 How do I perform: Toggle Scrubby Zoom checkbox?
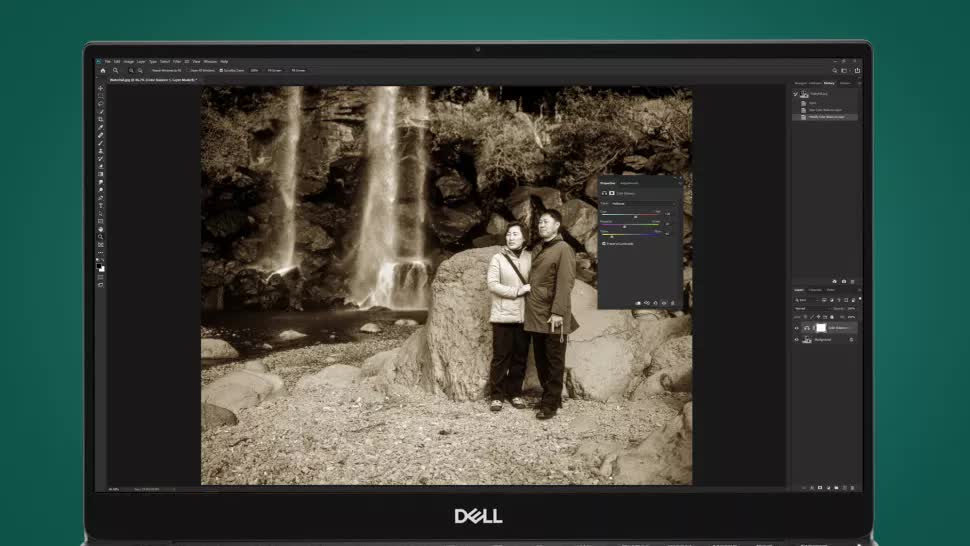coord(221,70)
